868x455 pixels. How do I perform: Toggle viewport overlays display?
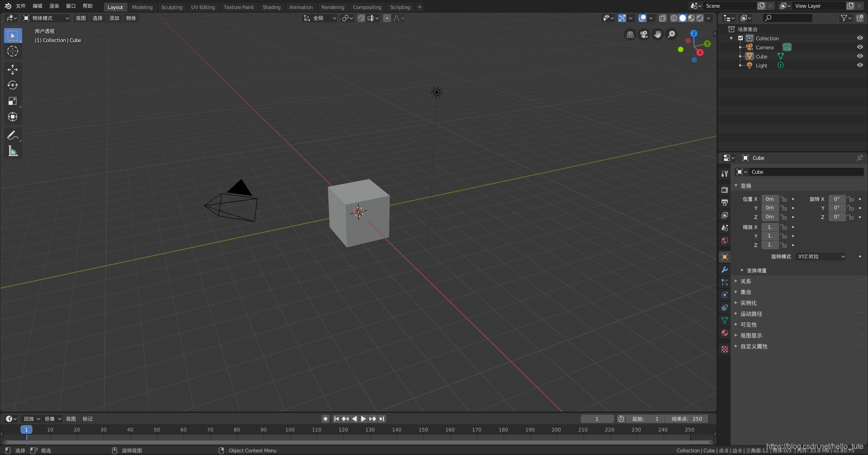tap(642, 18)
